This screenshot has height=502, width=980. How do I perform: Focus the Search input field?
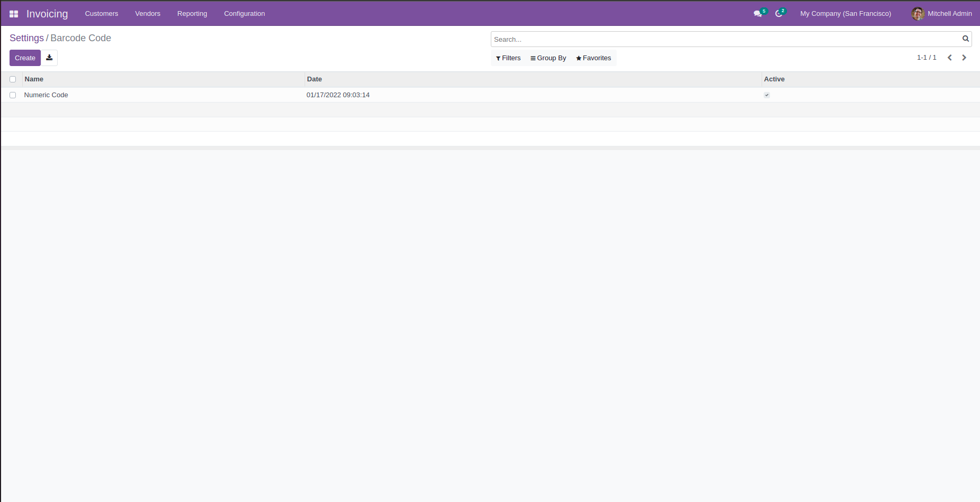[726, 39]
